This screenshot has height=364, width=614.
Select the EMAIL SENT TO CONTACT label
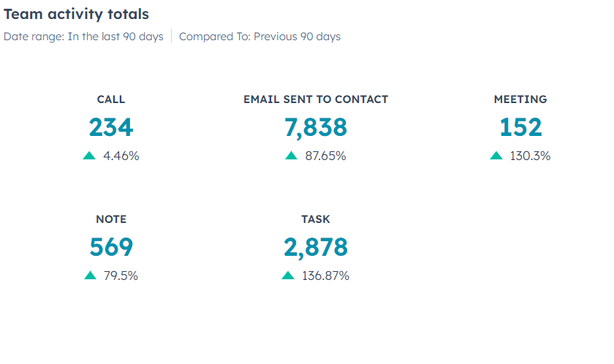[316, 99]
